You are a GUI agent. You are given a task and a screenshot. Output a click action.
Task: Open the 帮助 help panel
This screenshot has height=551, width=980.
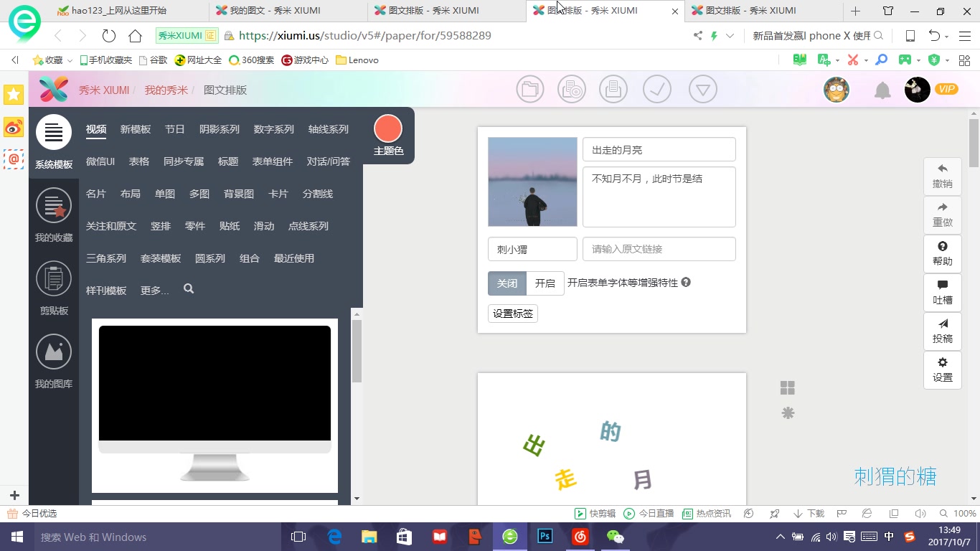942,253
